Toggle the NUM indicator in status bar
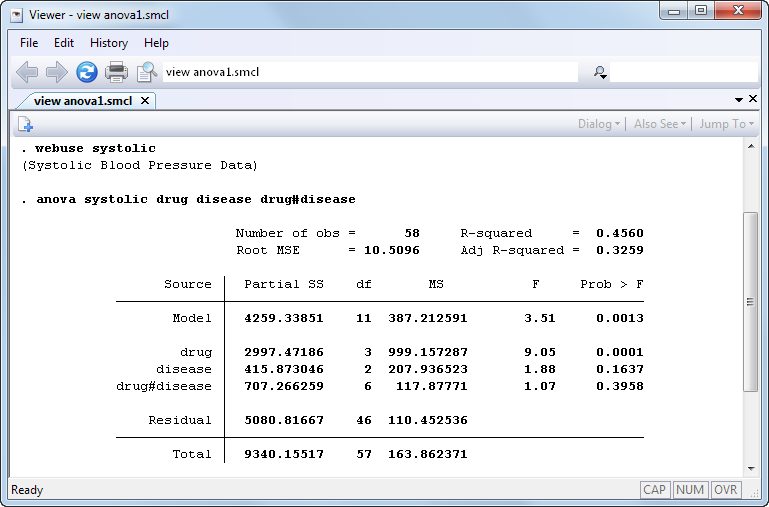The height and width of the screenshot is (507, 769). point(690,490)
